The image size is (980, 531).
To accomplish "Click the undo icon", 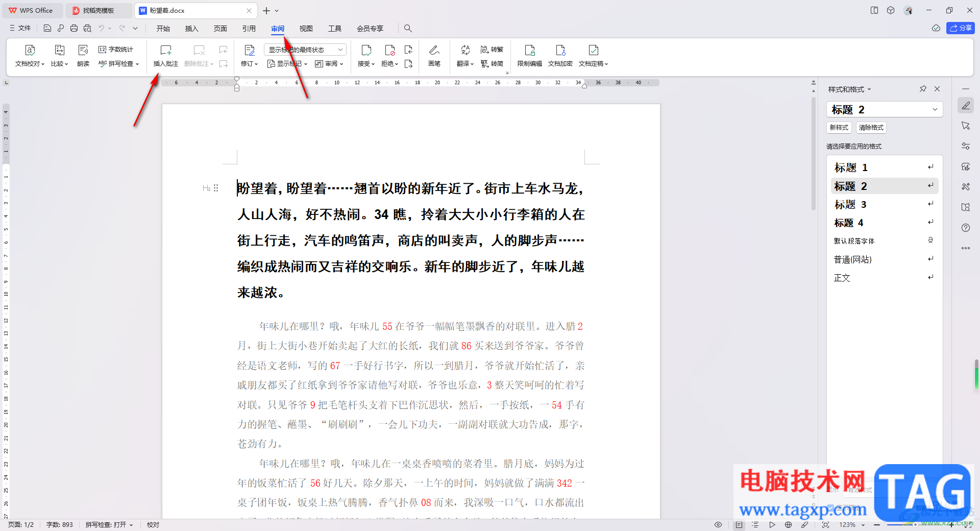I will click(102, 28).
